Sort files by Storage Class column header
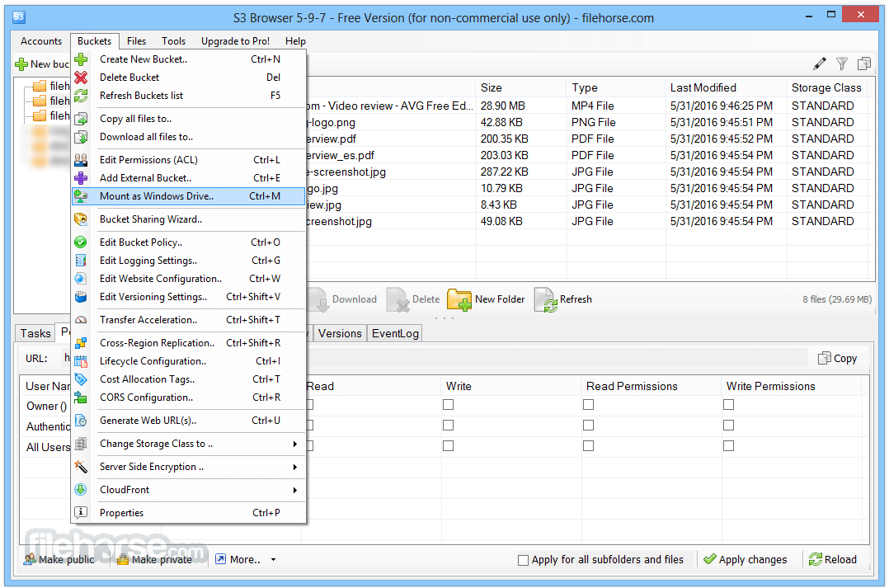This screenshot has width=889, height=588. (x=826, y=88)
